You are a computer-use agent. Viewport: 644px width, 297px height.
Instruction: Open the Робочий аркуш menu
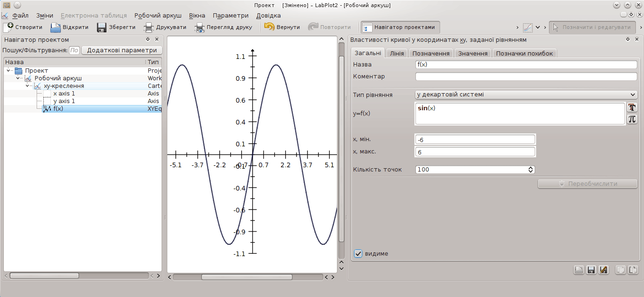point(158,15)
